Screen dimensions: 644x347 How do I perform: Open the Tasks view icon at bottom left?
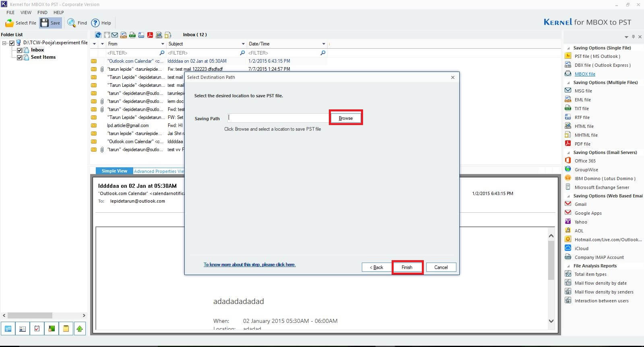point(37,329)
